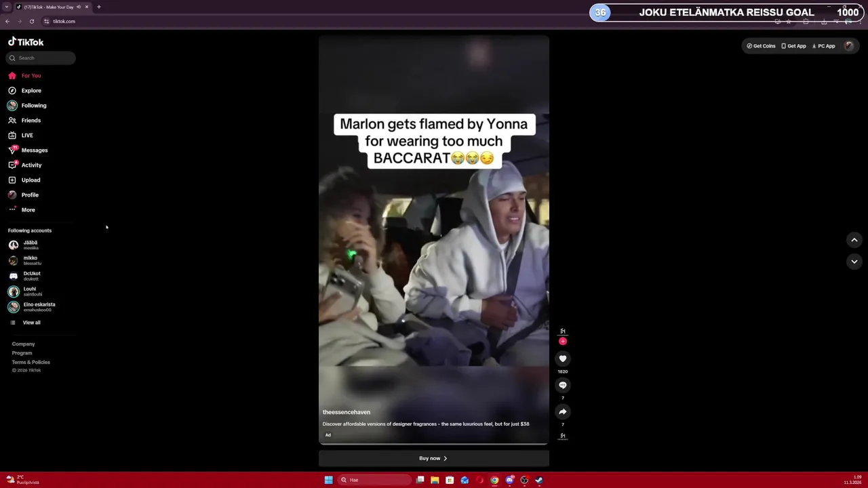Screen dimensions: 868x488
Task: Open the Windows Start menu
Action: pos(328,480)
